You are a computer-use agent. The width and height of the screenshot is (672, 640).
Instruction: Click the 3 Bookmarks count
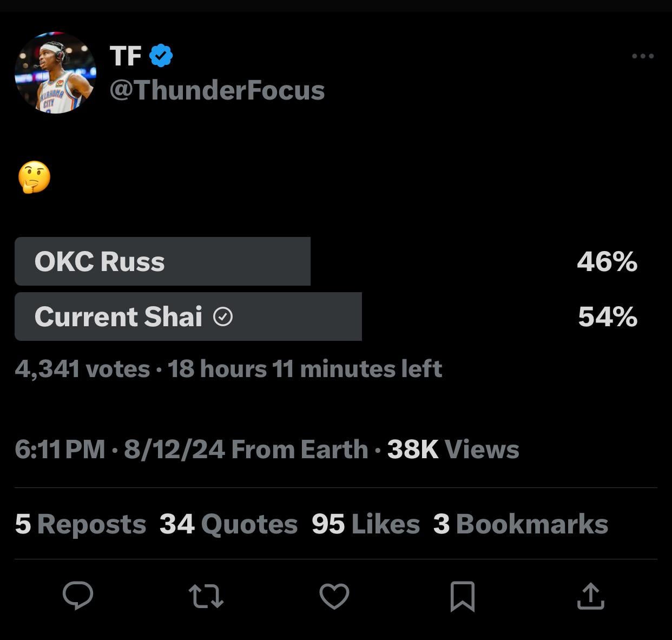(521, 524)
